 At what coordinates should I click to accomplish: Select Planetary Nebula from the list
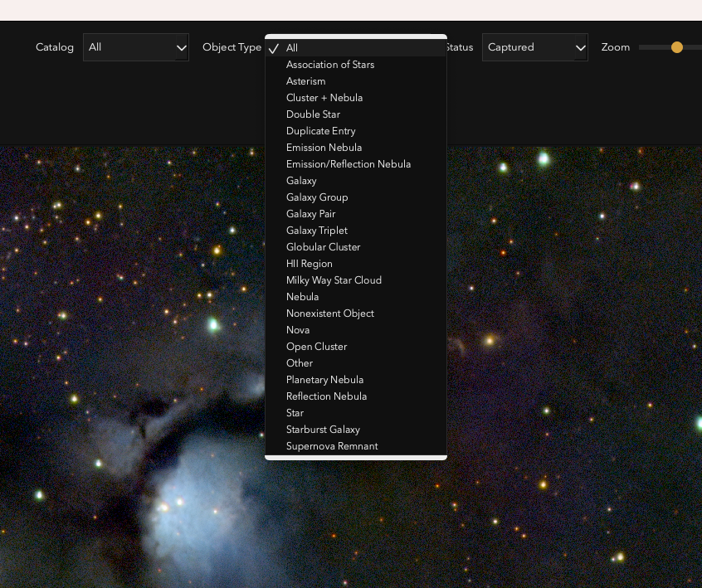pos(324,380)
